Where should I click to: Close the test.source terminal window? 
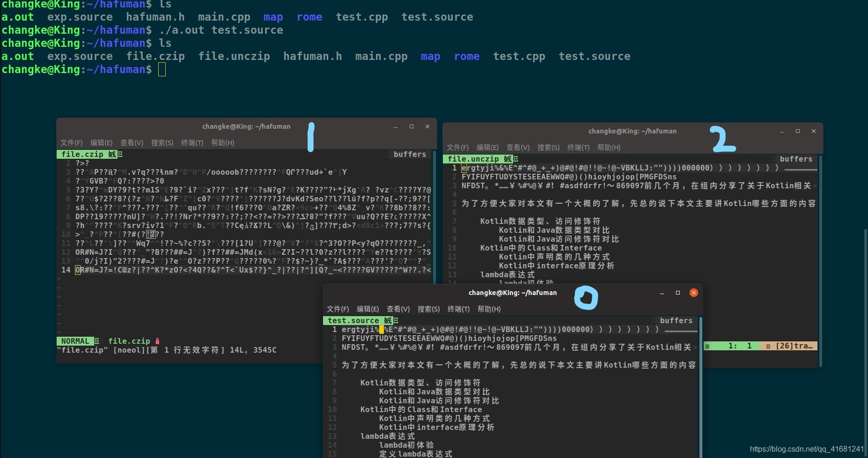point(694,293)
